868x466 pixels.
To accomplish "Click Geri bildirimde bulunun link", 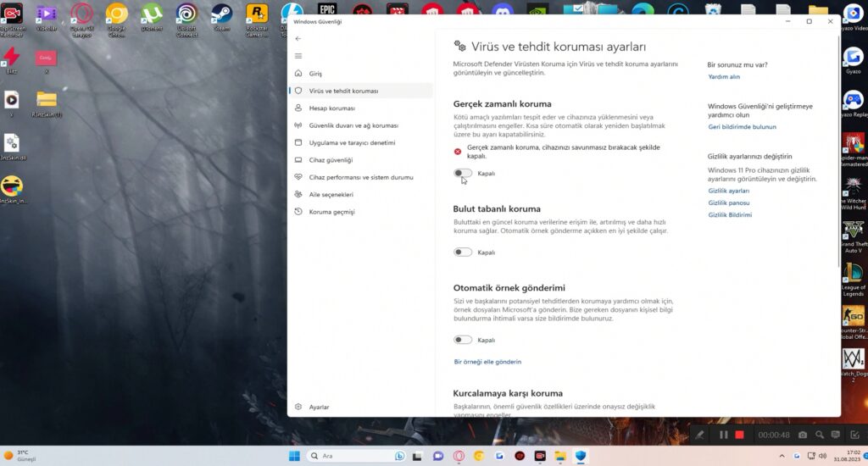I will (x=743, y=127).
